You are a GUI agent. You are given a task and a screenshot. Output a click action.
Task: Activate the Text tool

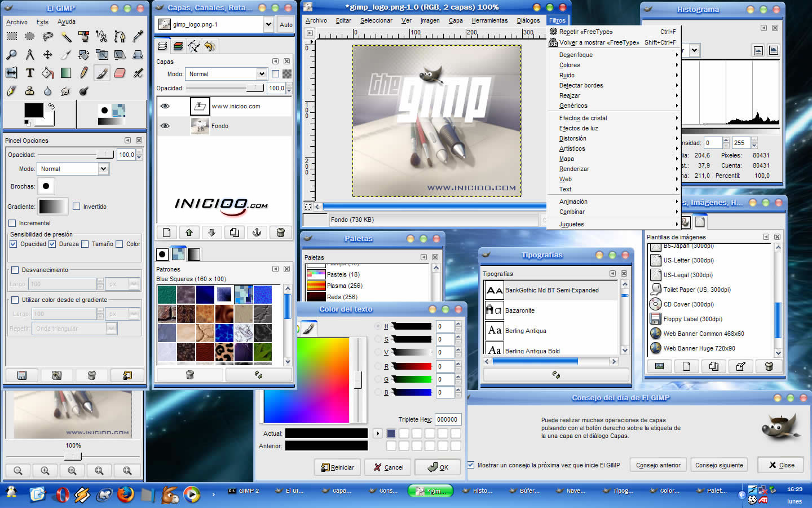[30, 73]
